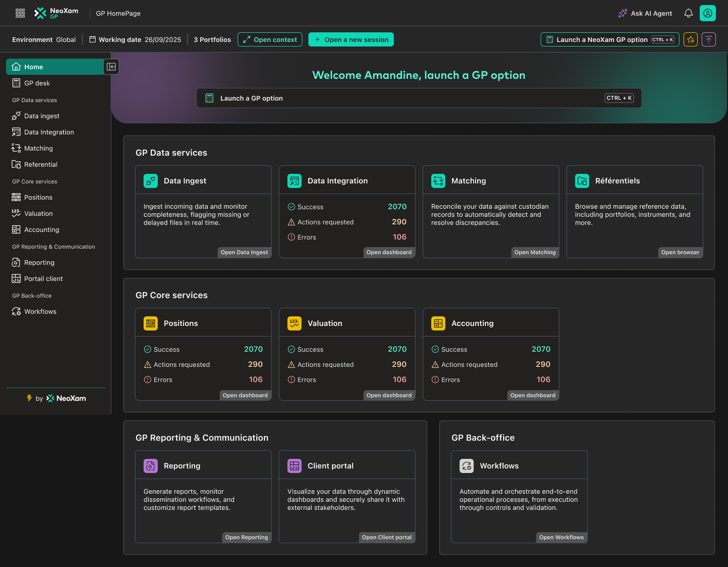This screenshot has width=728, height=567.
Task: Open the user profile avatar
Action: (x=708, y=13)
